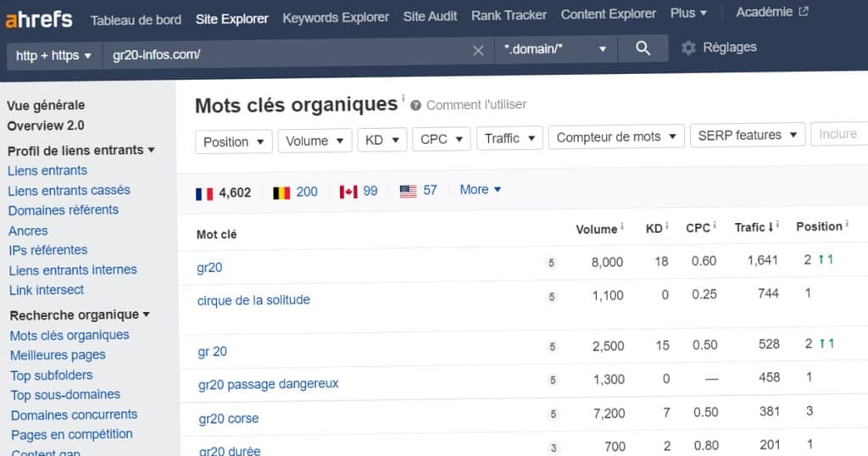The height and width of the screenshot is (456, 868).
Task: Open Rank Tracker tab
Action: click(509, 15)
